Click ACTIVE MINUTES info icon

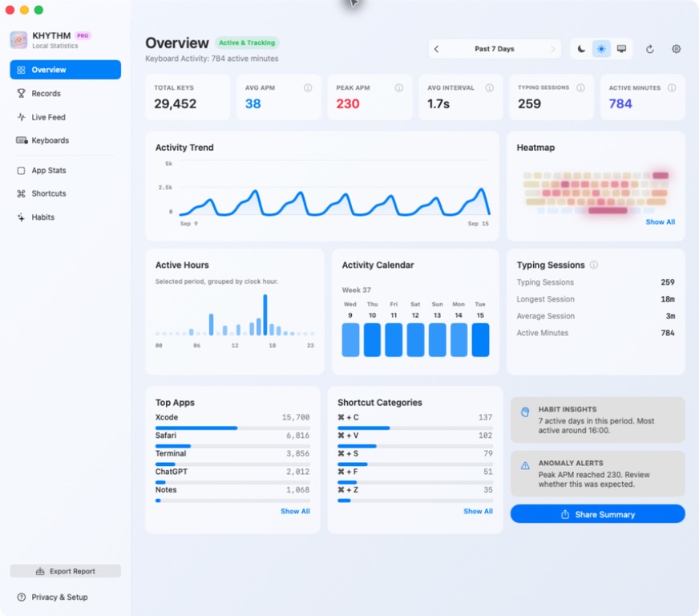[x=672, y=88]
